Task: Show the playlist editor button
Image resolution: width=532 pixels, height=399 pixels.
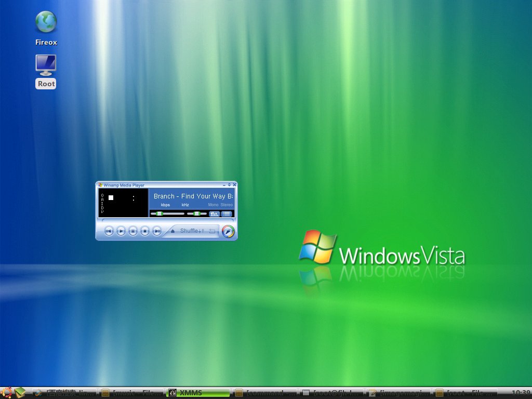Action: click(227, 214)
